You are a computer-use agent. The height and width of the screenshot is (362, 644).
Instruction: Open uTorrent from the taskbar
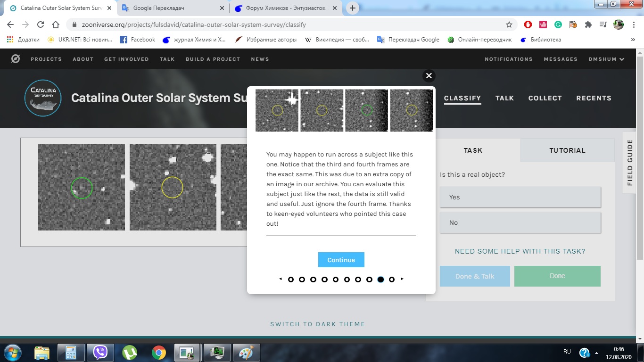click(x=129, y=352)
